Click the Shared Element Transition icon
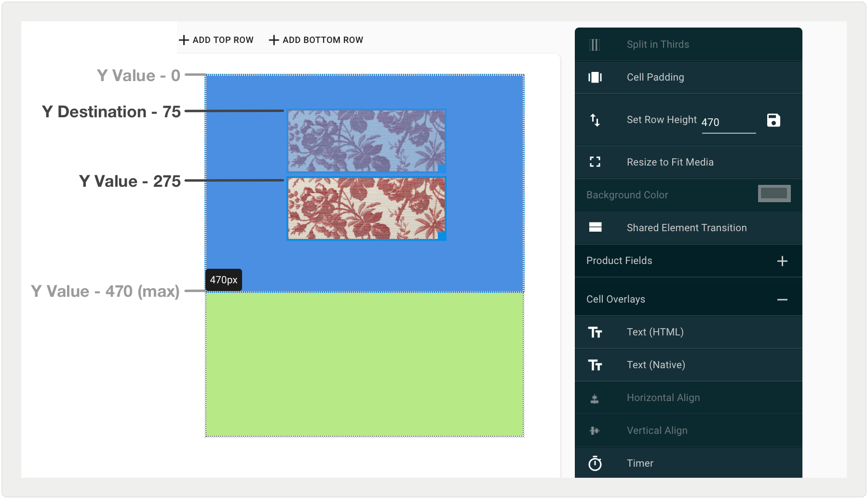Viewport: 868px width, 499px height. tap(595, 227)
